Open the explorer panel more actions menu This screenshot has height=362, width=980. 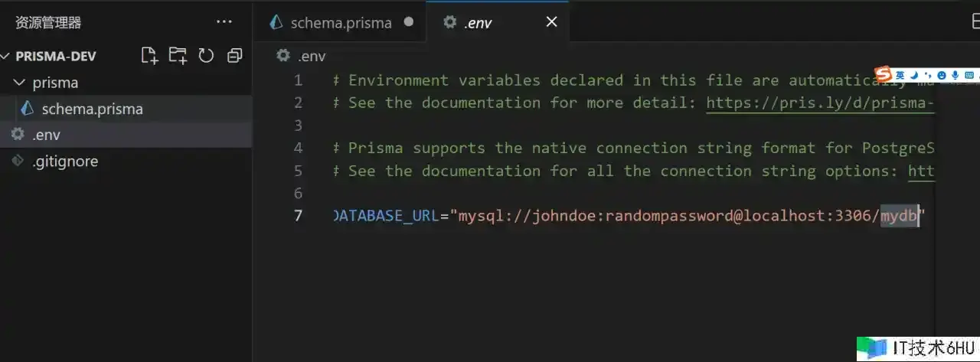224,22
